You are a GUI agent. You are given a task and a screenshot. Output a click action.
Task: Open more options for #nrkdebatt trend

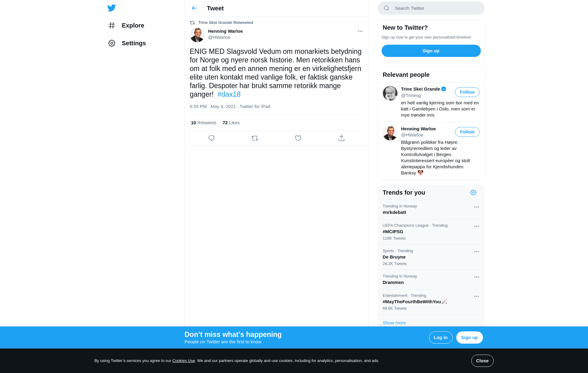point(477,207)
